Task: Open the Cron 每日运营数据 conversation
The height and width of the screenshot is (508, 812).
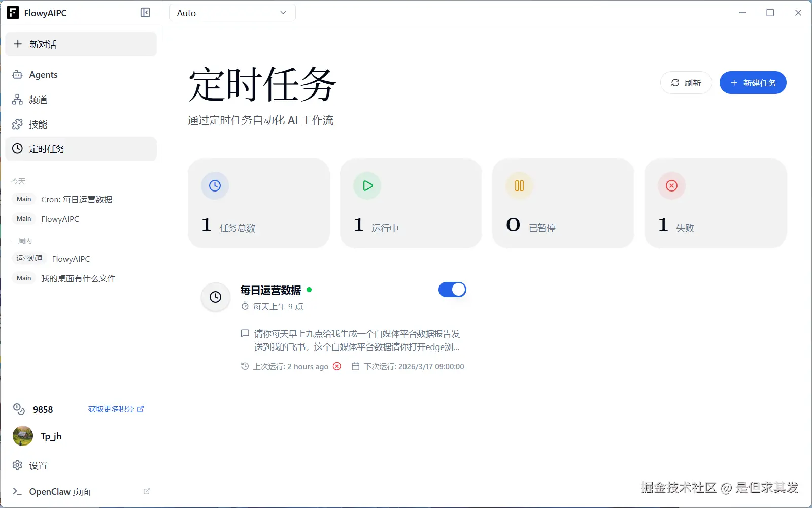Action: [76, 199]
